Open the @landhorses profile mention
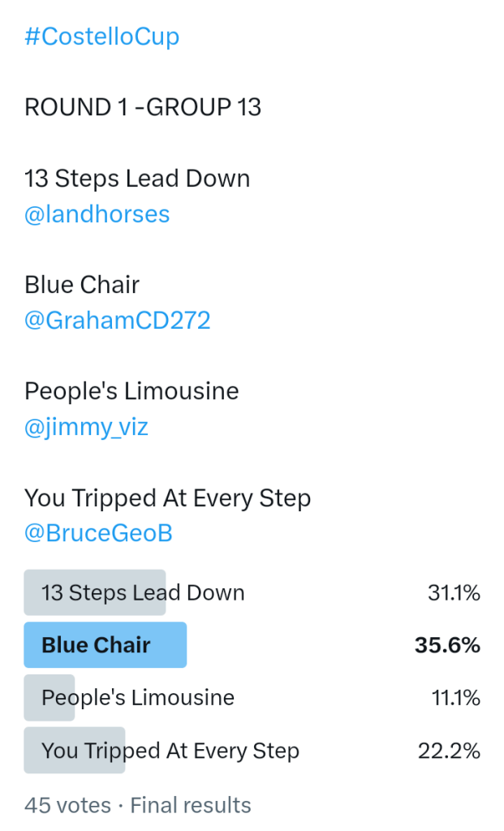Image resolution: width=504 pixels, height=831 pixels. click(97, 214)
